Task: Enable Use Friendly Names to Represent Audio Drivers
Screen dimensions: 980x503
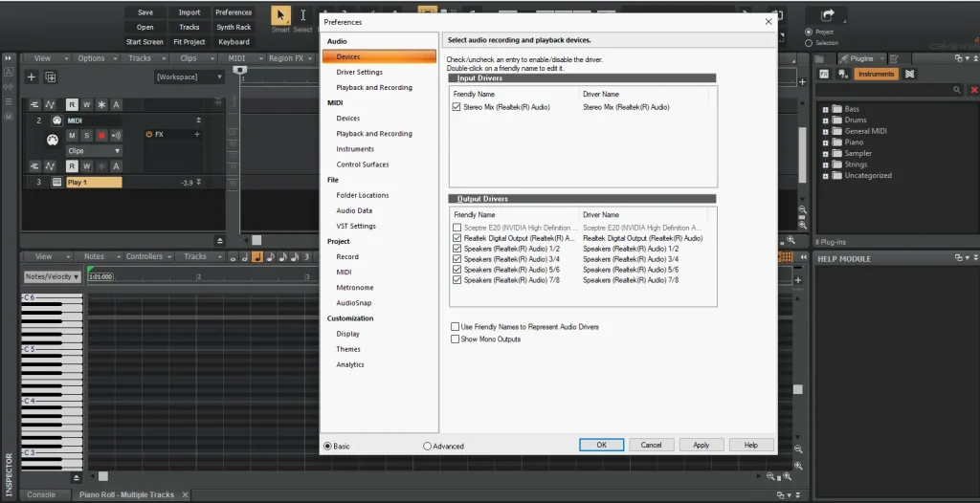Action: click(455, 327)
